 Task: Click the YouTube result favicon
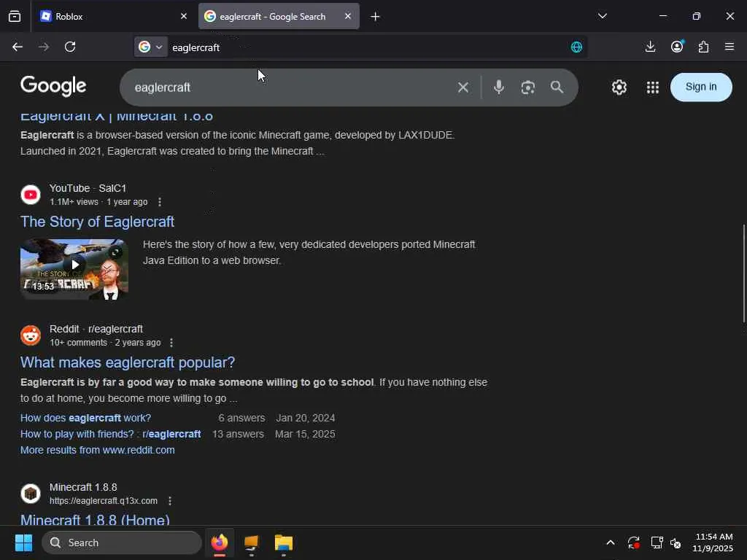(31, 195)
